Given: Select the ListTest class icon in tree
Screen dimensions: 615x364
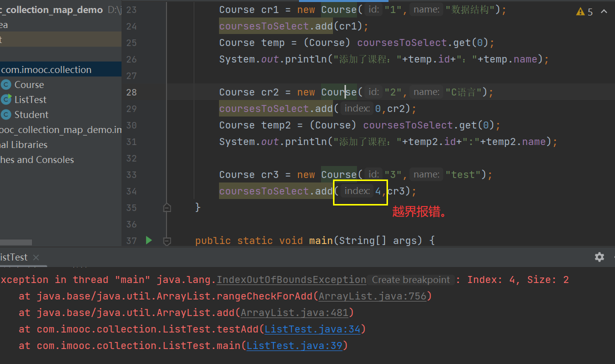Looking at the screenshot, I should pyautogui.click(x=6, y=99).
